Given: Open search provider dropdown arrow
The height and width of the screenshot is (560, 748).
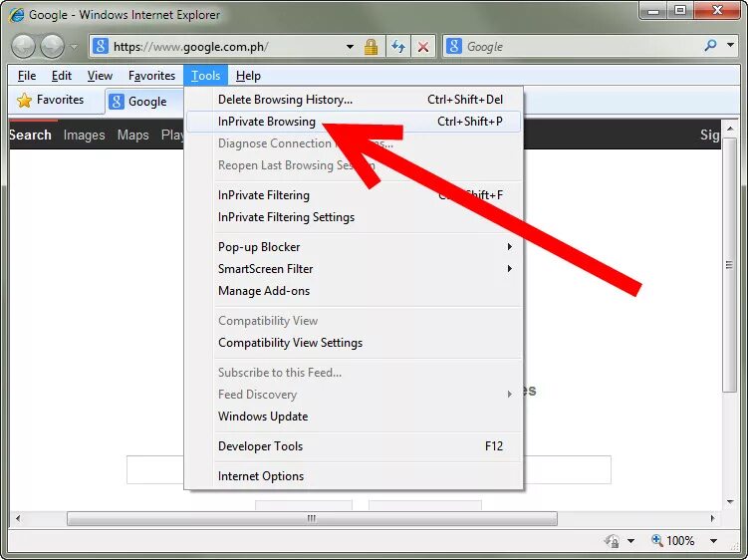Looking at the screenshot, I should [730, 45].
